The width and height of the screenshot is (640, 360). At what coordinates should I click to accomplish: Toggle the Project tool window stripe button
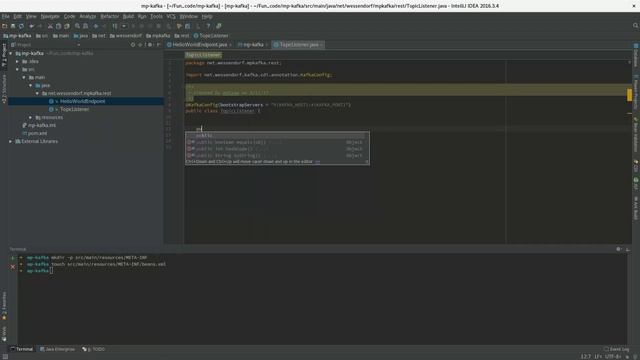[4, 55]
